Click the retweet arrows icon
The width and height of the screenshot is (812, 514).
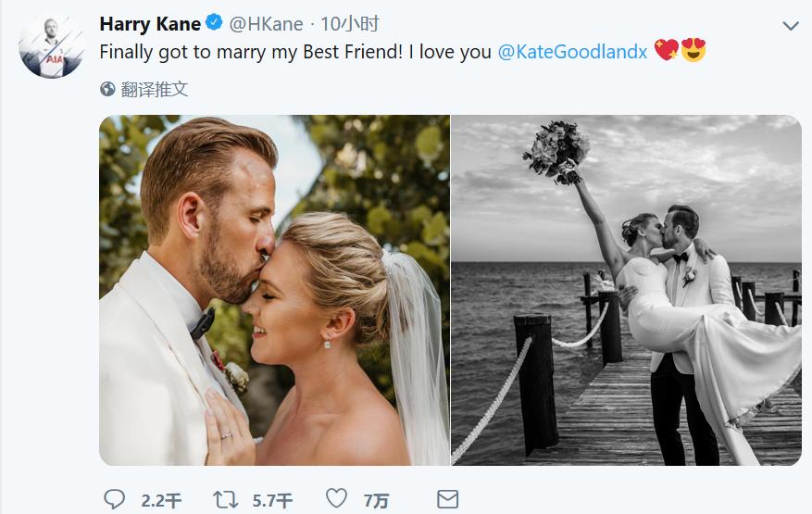coord(224,500)
